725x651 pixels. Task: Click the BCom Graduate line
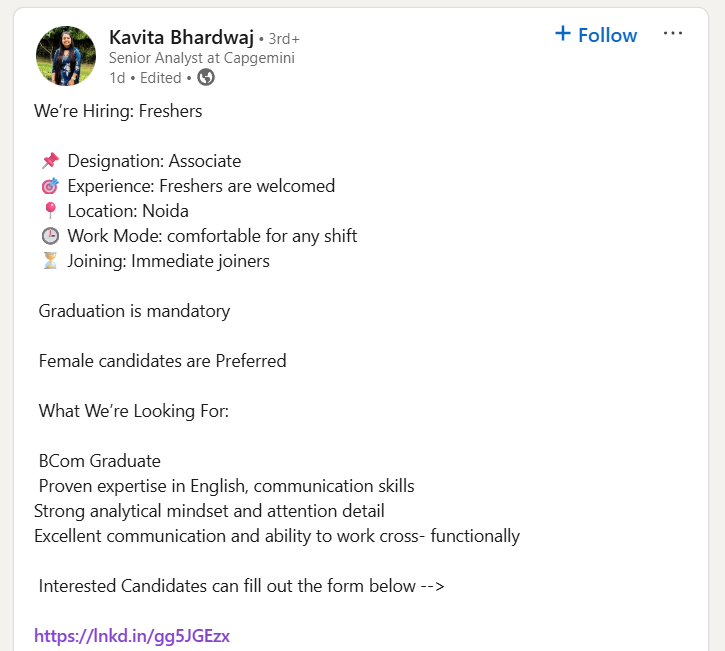(99, 461)
